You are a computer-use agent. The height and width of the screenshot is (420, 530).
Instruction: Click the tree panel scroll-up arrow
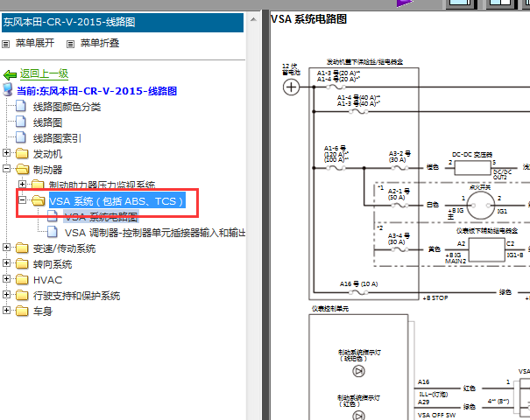click(253, 19)
